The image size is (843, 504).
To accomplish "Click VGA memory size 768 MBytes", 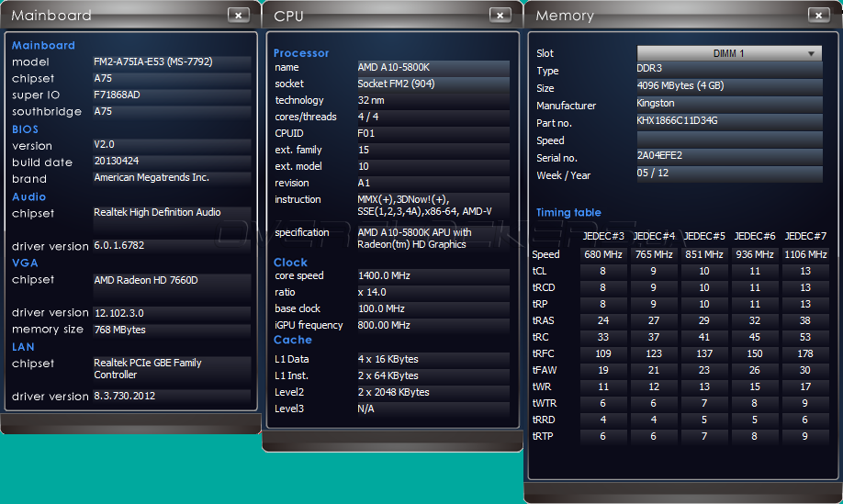I will (x=172, y=330).
